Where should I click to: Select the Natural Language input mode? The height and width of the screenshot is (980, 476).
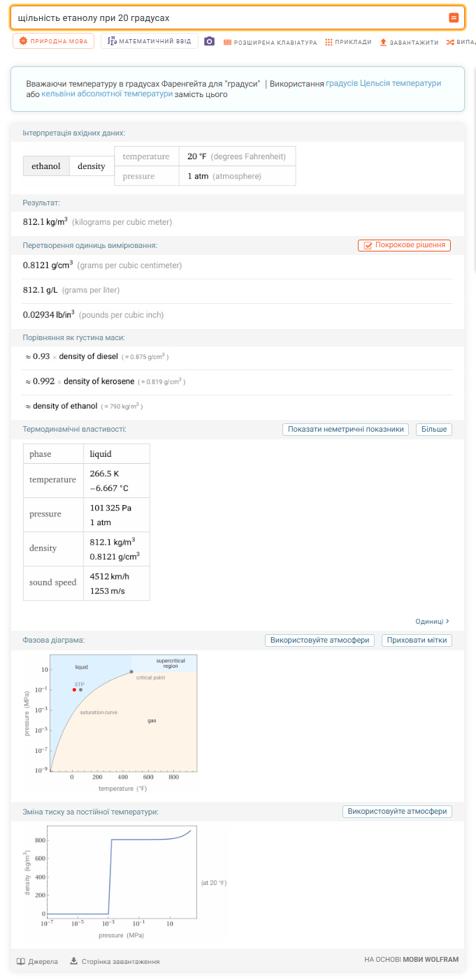54,42
